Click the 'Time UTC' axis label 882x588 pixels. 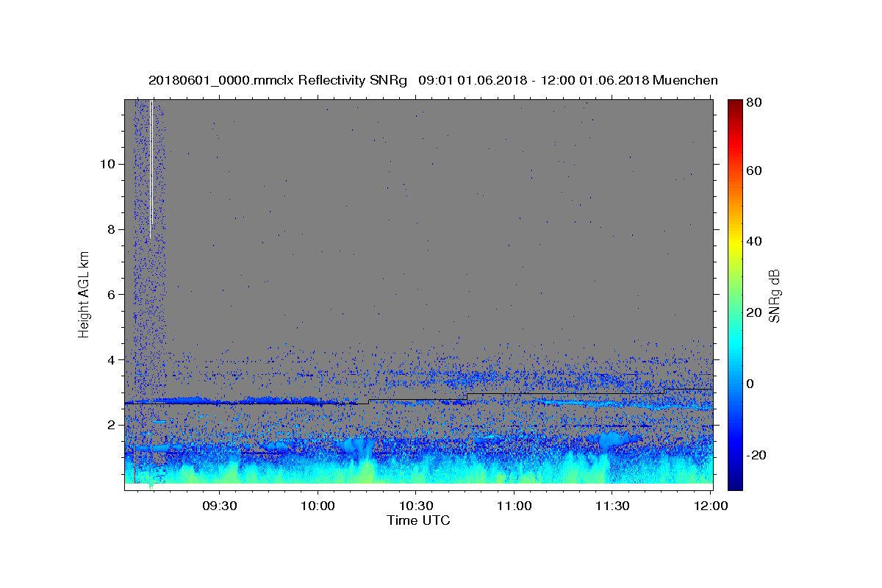click(x=418, y=520)
